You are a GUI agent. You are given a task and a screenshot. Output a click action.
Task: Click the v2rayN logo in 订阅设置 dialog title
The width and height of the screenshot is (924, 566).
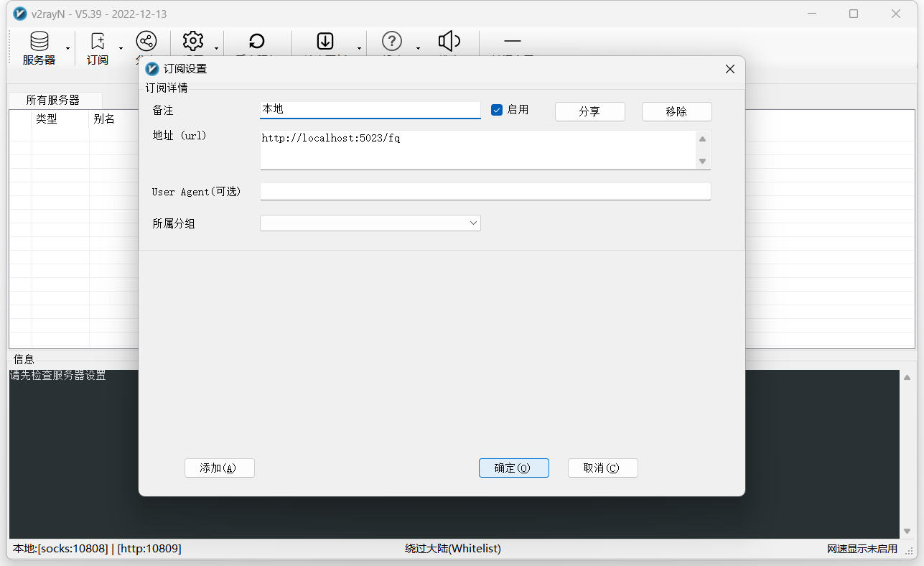(x=152, y=69)
